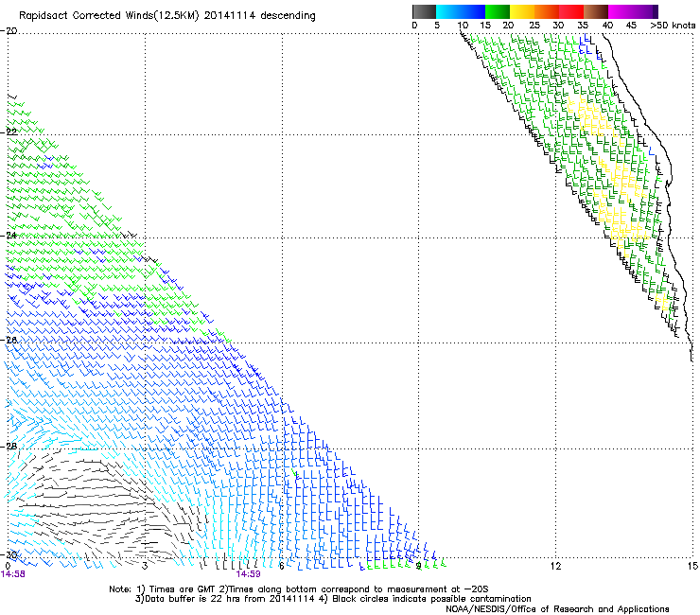Click the gray 0-5 knots legend swatch

424,11
